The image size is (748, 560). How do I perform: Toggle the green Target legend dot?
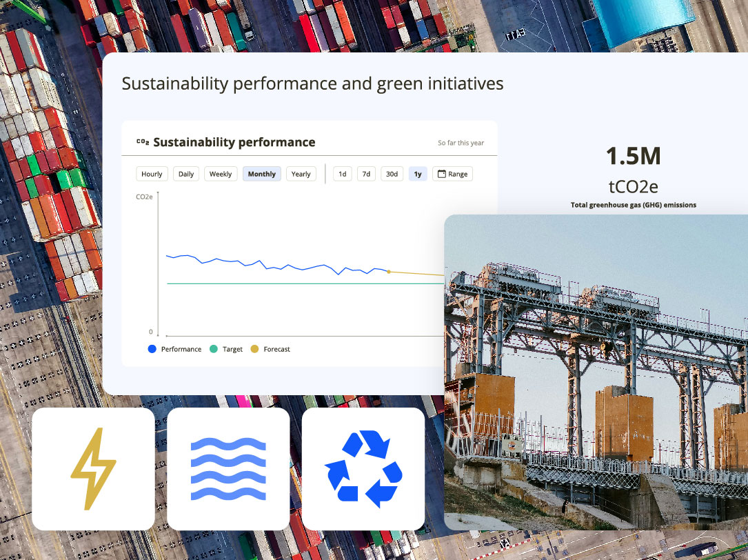click(x=214, y=349)
